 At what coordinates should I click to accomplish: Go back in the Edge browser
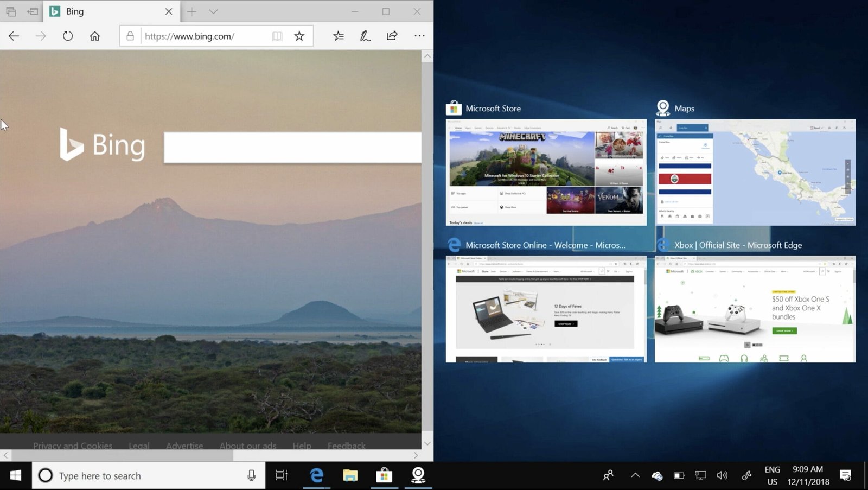14,36
